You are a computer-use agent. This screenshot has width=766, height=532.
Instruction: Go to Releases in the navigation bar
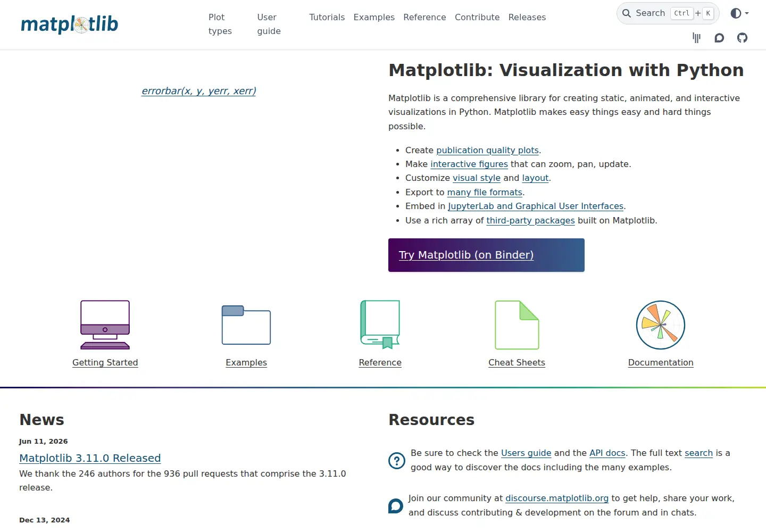click(x=527, y=17)
